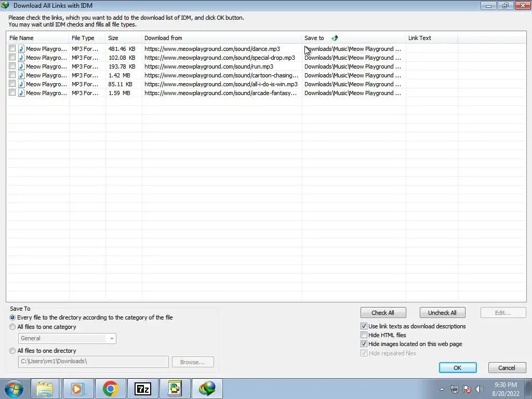Click the music file icon in the all-i-do-is-win row
Image resolution: width=532 pixels, height=399 pixels.
(21, 84)
